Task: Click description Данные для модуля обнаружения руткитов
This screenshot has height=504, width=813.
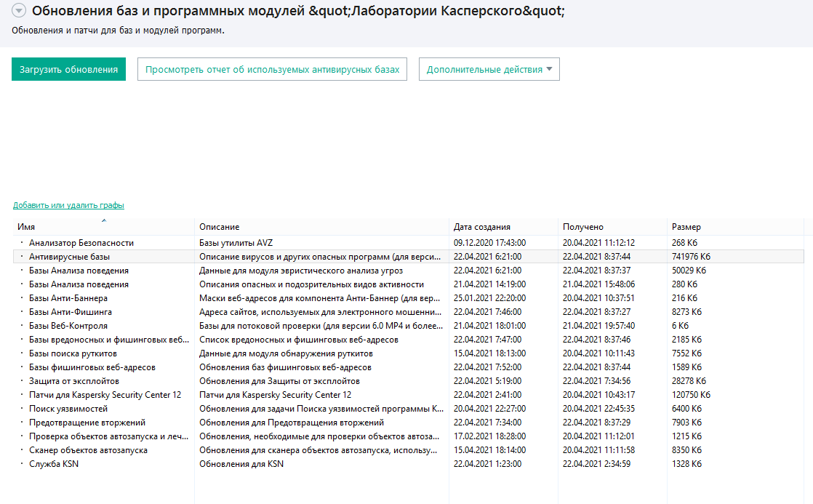Action: coord(287,353)
